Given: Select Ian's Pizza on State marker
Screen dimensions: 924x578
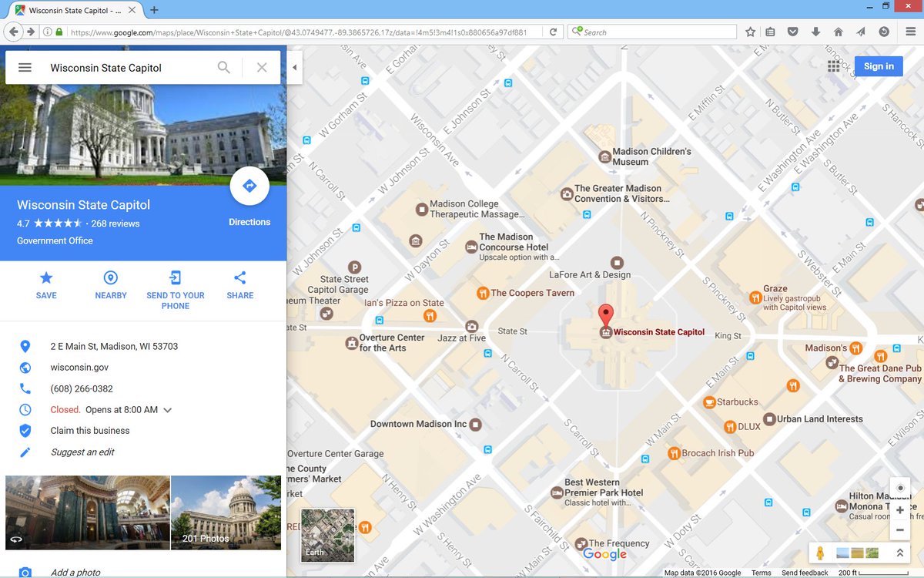Looking at the screenshot, I should (430, 315).
